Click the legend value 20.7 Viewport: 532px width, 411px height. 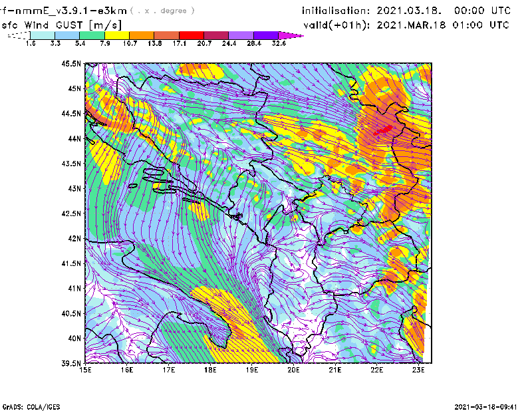click(x=204, y=43)
